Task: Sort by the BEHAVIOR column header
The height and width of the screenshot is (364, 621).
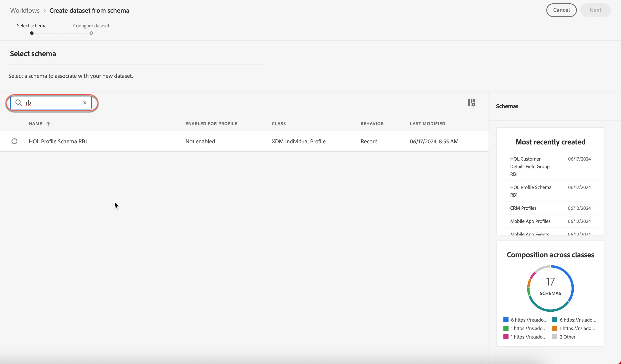Action: coord(372,124)
